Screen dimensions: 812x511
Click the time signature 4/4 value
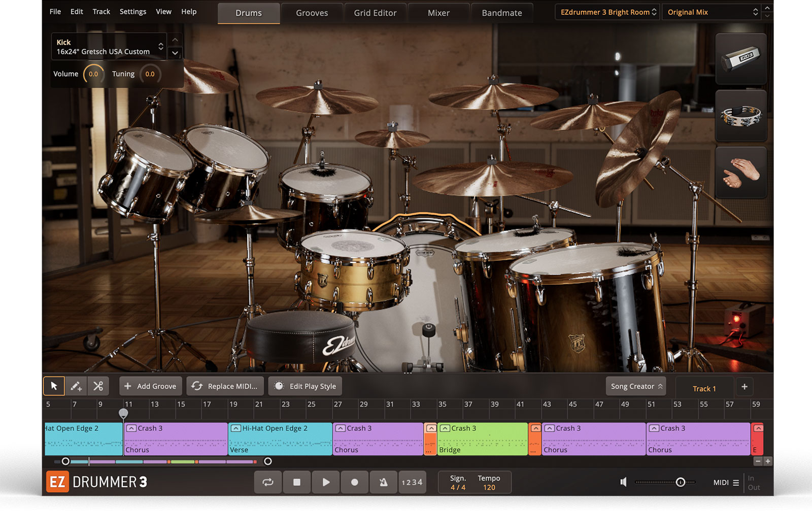click(x=458, y=487)
